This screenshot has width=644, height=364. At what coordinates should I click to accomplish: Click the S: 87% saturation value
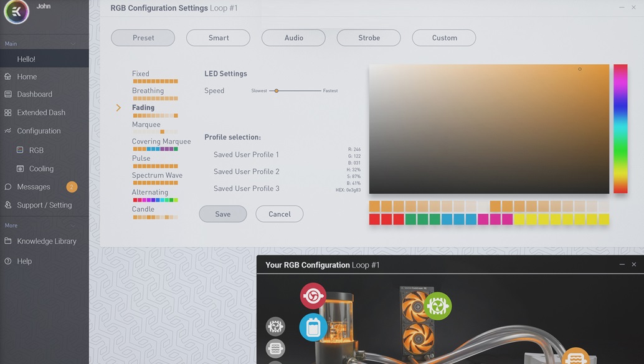coord(354,176)
